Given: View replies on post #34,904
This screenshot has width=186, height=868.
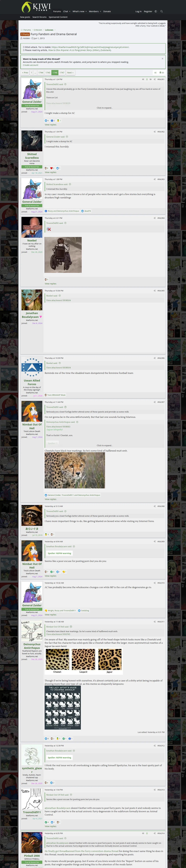Looking at the screenshot, I should pos(51,284).
